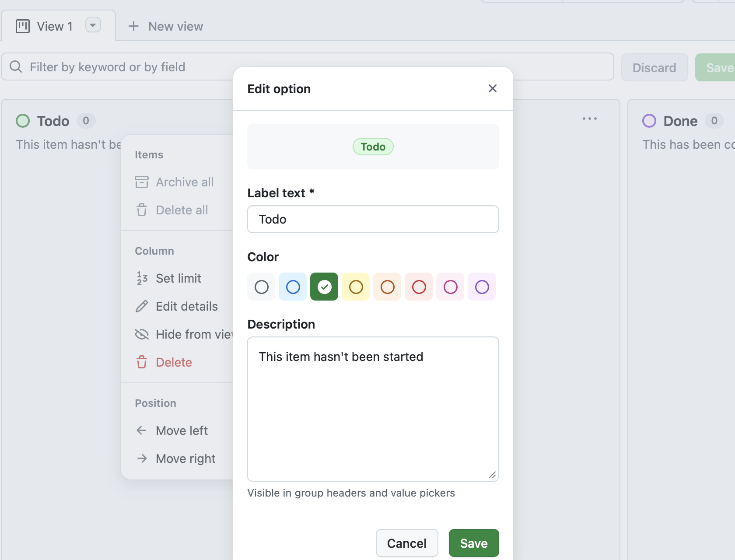This screenshot has height=560, width=735.
Task: Click the red Delete trash icon
Action: point(142,362)
